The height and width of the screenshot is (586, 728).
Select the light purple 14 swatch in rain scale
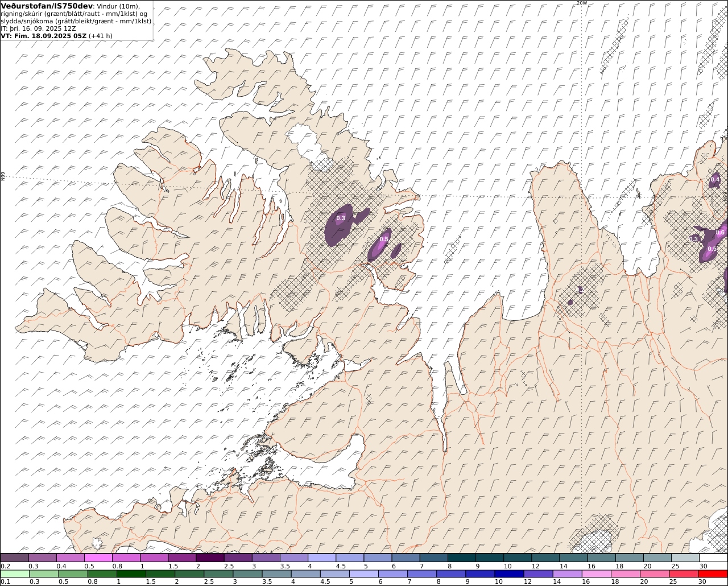coord(566,573)
